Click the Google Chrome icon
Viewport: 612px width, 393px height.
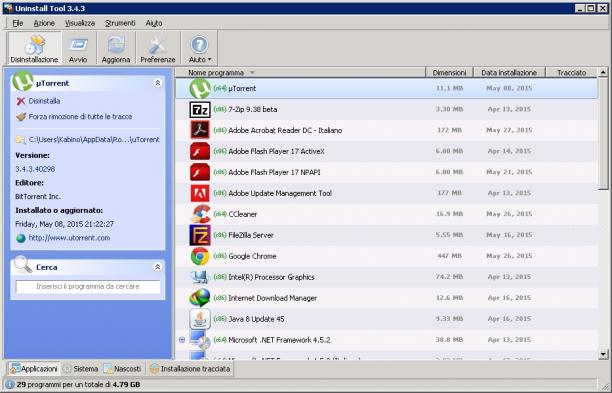(x=200, y=256)
